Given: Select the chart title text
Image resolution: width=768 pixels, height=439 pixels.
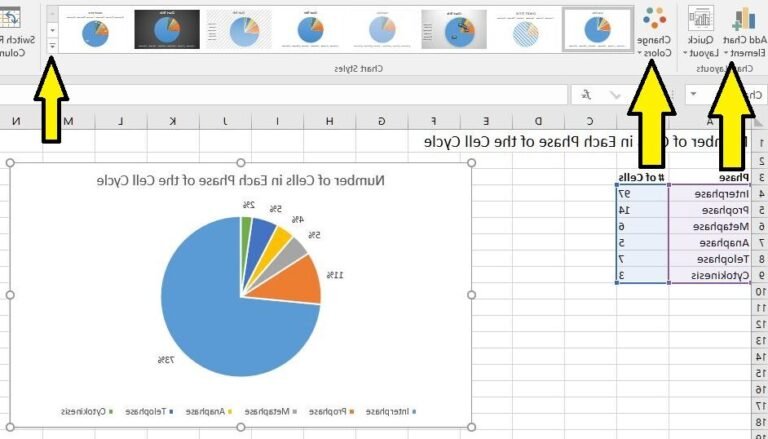Looking at the screenshot, I should coord(241,180).
